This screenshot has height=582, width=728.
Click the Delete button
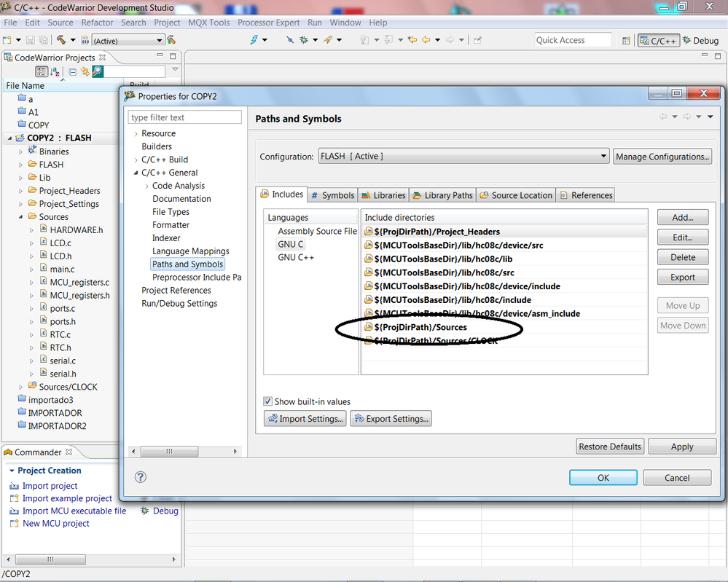click(x=683, y=257)
